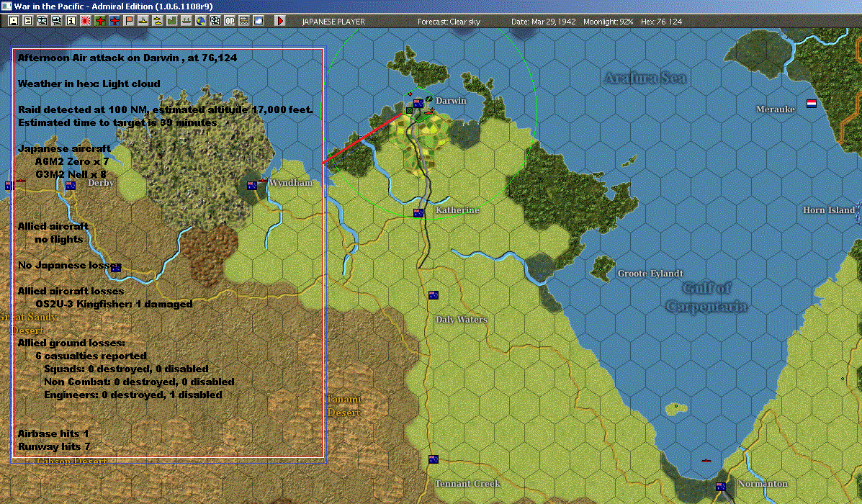Open the green factory industry icon

(171, 21)
